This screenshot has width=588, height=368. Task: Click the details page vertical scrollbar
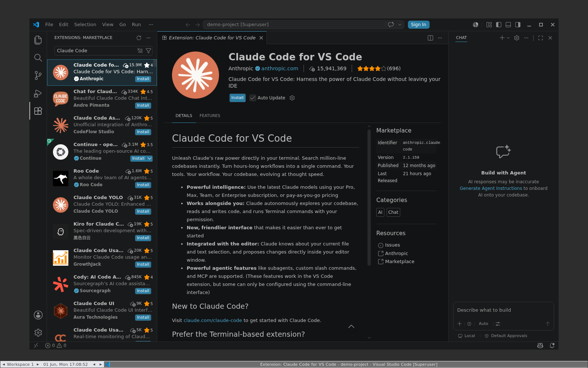pyautogui.click(x=369, y=197)
